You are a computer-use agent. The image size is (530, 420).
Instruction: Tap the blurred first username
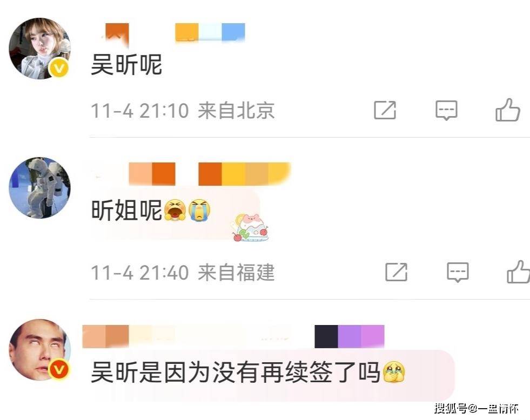(x=173, y=33)
